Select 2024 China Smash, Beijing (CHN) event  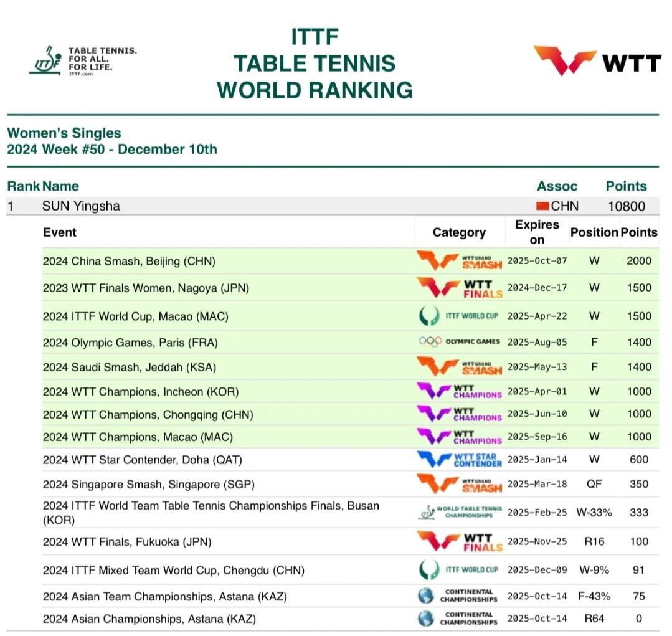coord(129,261)
